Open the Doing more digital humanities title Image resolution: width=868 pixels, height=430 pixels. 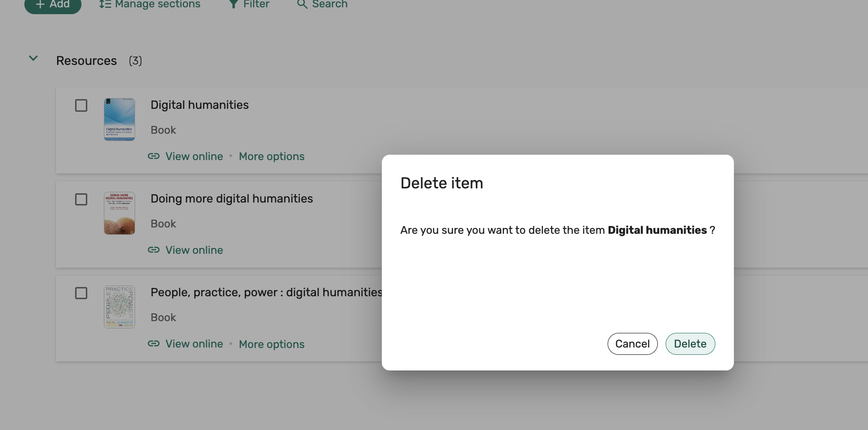pyautogui.click(x=232, y=199)
